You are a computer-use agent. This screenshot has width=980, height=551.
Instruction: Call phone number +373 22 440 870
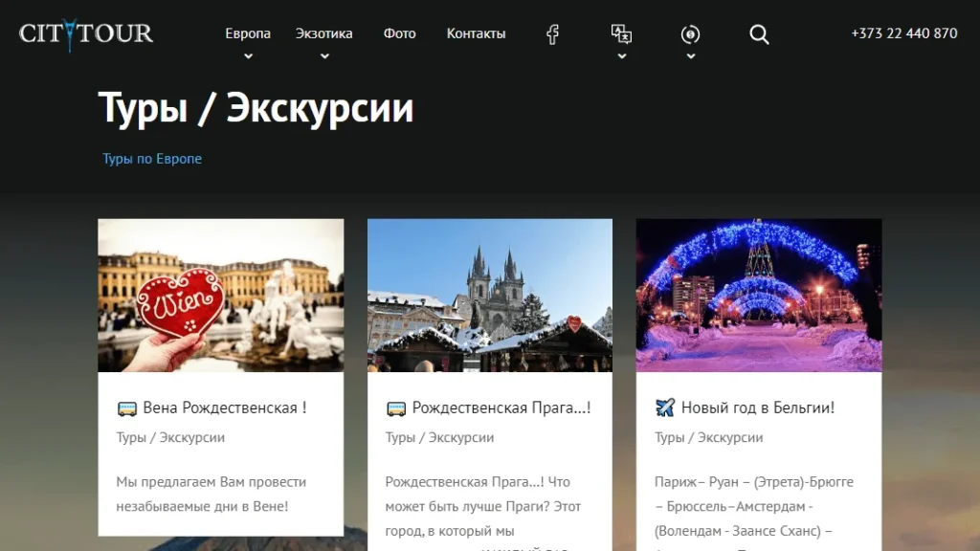tap(903, 33)
